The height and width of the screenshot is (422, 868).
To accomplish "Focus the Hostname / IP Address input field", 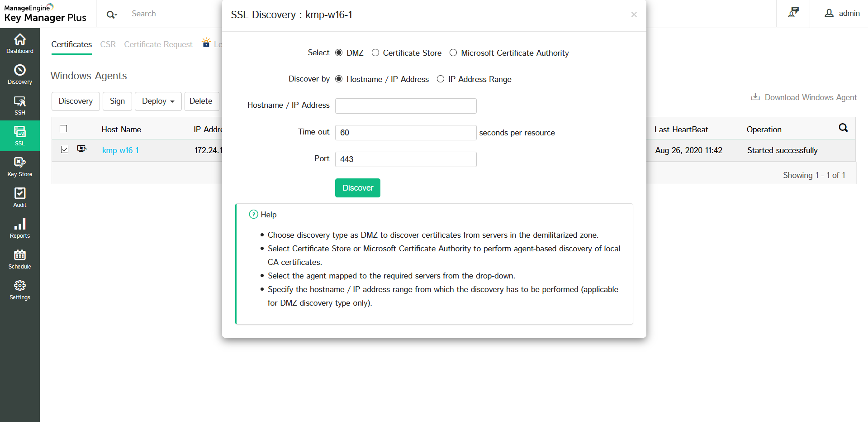I will pos(406,106).
